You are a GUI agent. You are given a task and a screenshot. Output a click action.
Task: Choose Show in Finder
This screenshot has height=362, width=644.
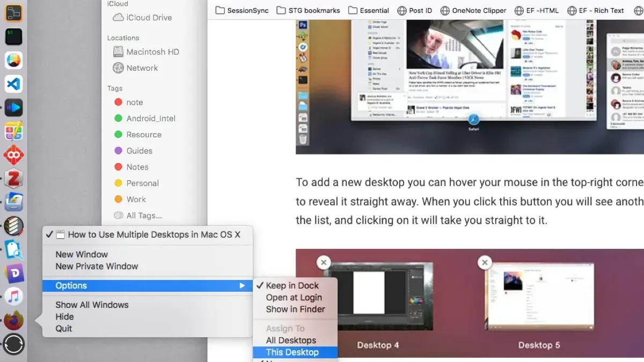tap(295, 309)
